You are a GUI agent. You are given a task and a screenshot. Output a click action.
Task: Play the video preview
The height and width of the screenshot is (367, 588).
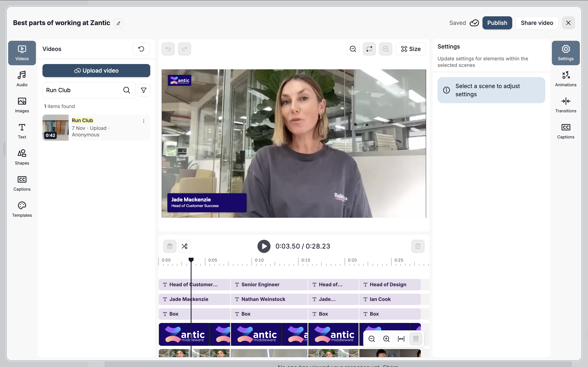point(264,246)
